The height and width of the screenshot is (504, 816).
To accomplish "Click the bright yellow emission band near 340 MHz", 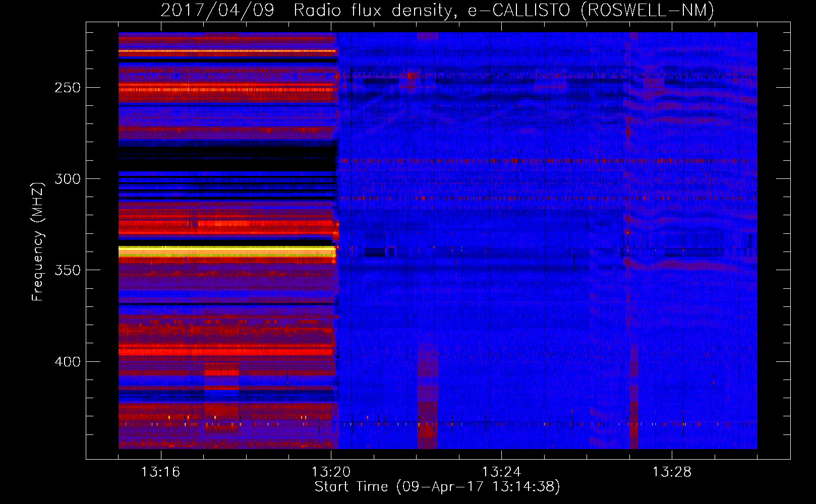I will (x=227, y=251).
